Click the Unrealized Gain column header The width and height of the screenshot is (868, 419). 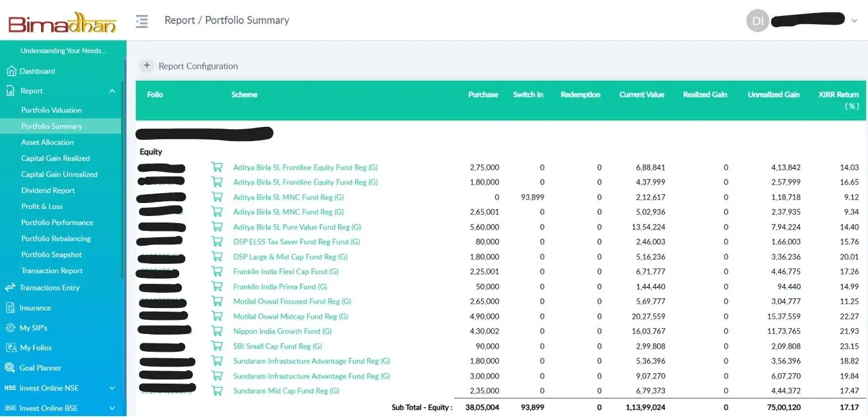(774, 94)
